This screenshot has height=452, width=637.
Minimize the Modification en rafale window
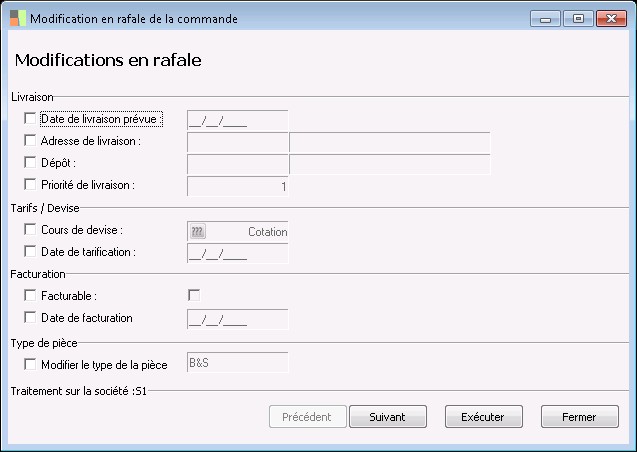coord(545,19)
